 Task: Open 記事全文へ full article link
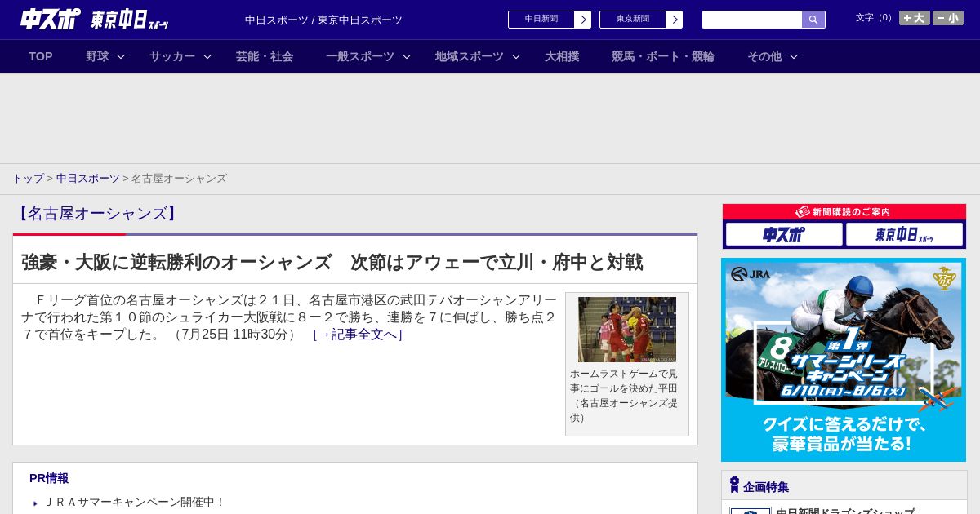point(358,335)
